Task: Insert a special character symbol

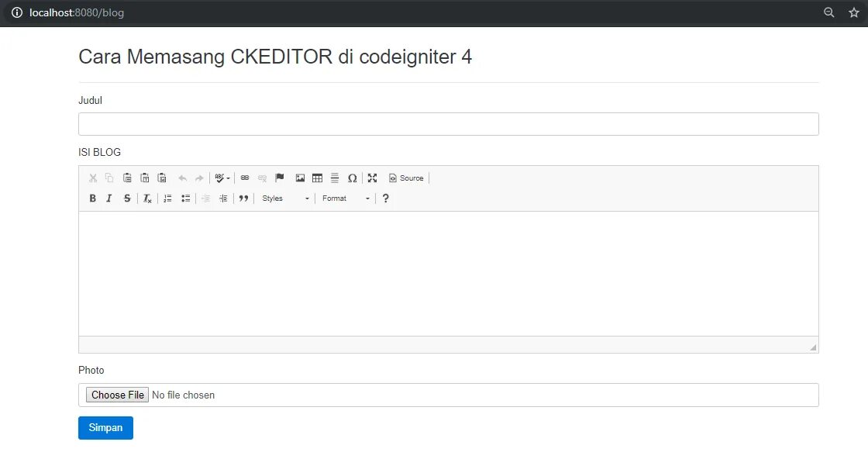Action: click(353, 178)
